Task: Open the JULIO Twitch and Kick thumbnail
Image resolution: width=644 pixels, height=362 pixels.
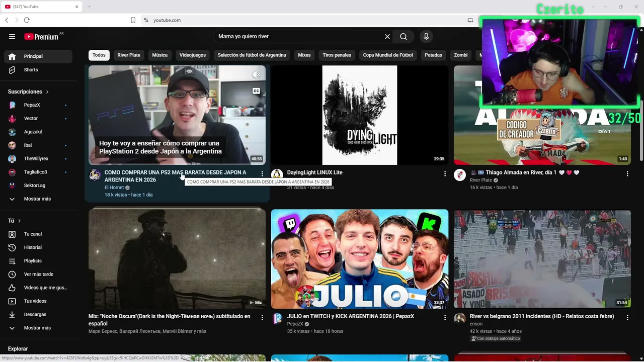Action: pos(360,259)
